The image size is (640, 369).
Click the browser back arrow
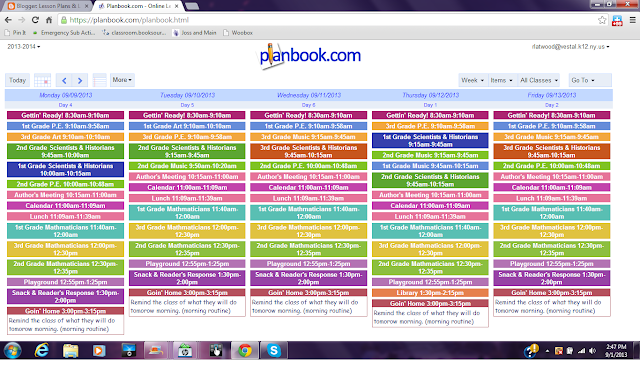tap(8, 20)
